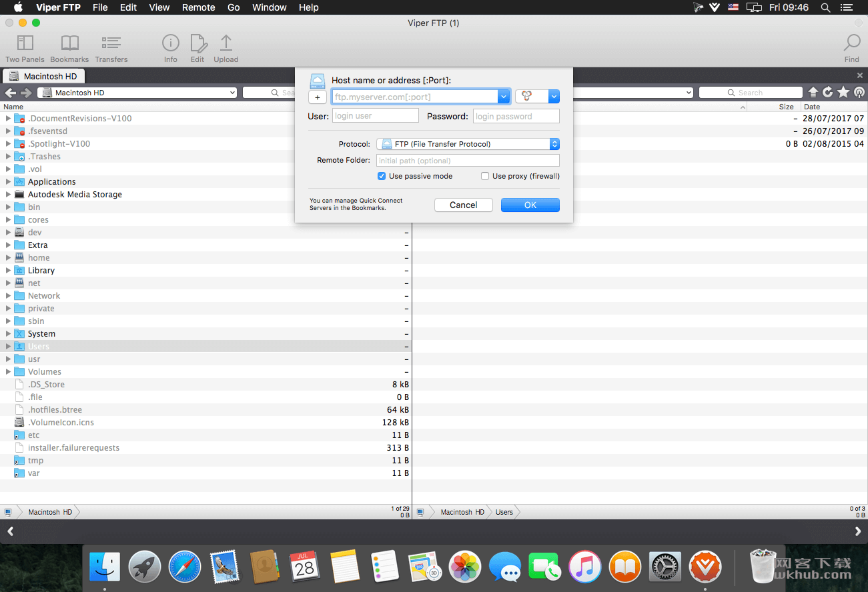Viewport: 868px width, 592px height.
Task: Select the Network folder row
Action: click(206, 296)
